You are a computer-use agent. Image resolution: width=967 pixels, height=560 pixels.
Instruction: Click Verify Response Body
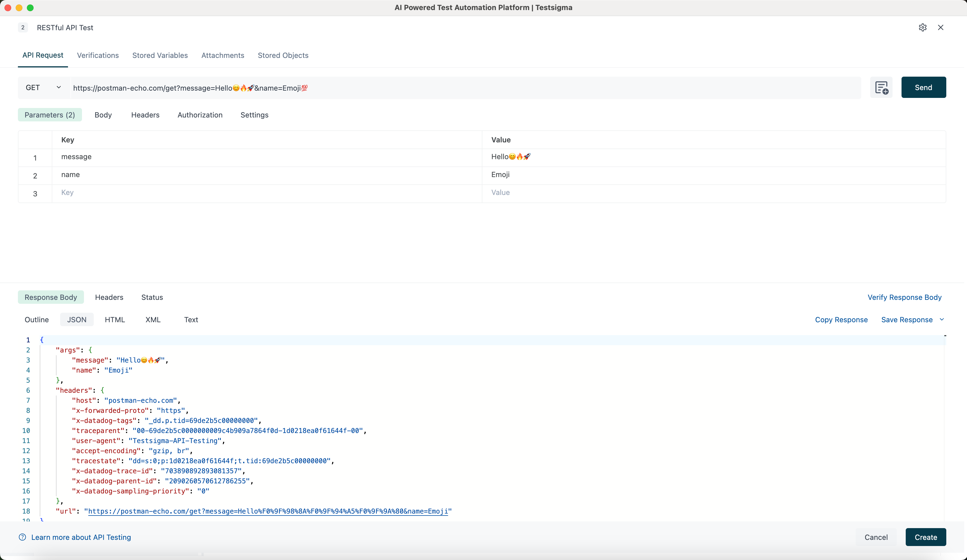[x=904, y=297]
